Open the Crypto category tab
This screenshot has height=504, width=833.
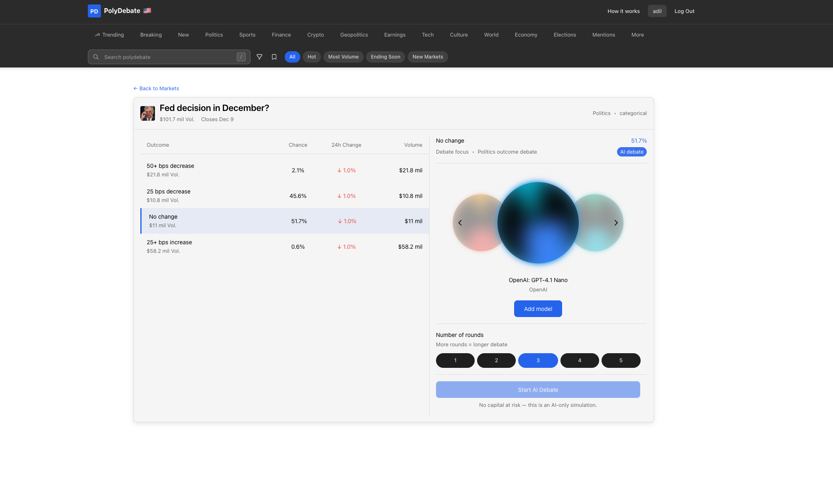pos(315,35)
